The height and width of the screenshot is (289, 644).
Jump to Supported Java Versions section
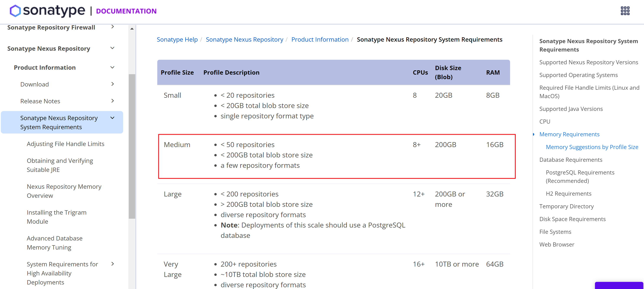pyautogui.click(x=571, y=109)
